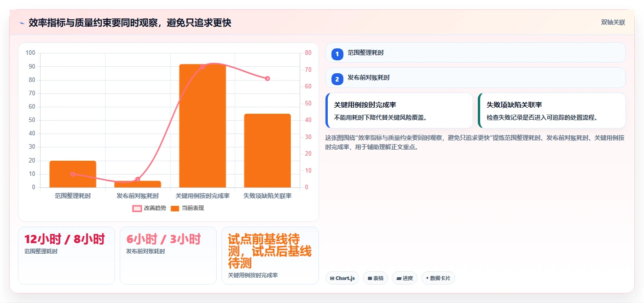Click the 失败项缺陷关联率 orange bar

[267, 151]
